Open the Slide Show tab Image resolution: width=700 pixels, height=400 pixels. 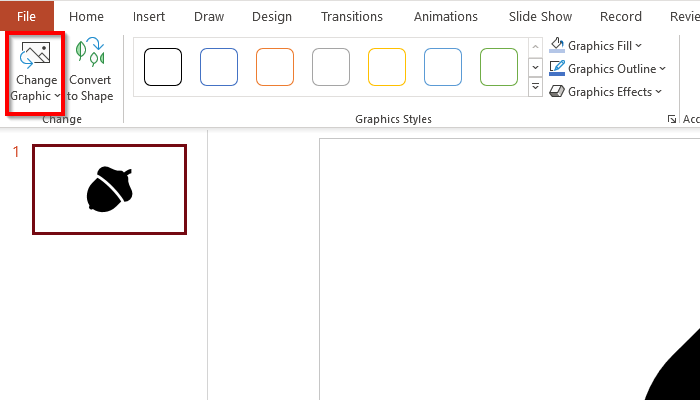(x=540, y=16)
